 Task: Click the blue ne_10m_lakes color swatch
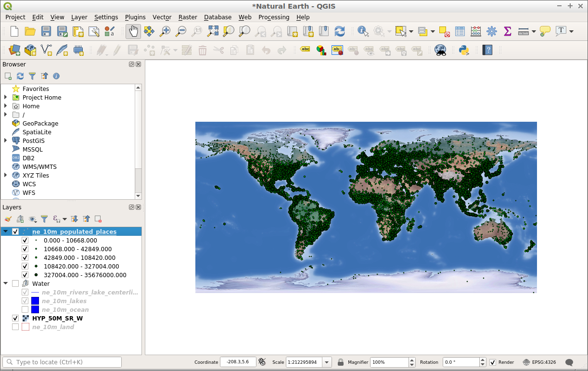[x=35, y=301]
